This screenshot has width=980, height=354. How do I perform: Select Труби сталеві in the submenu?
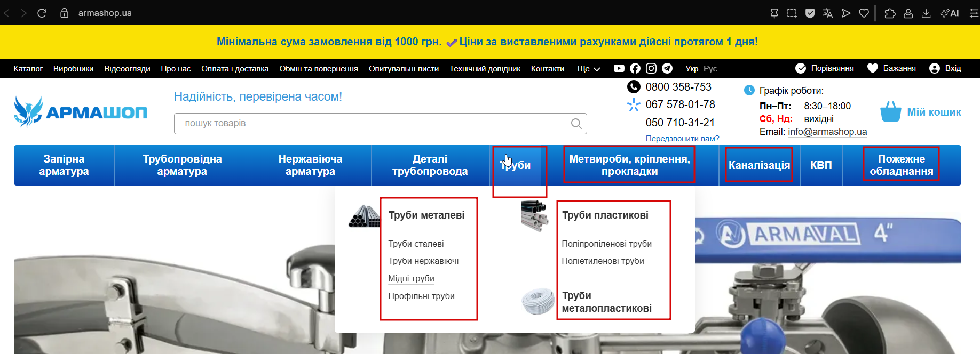(416, 244)
